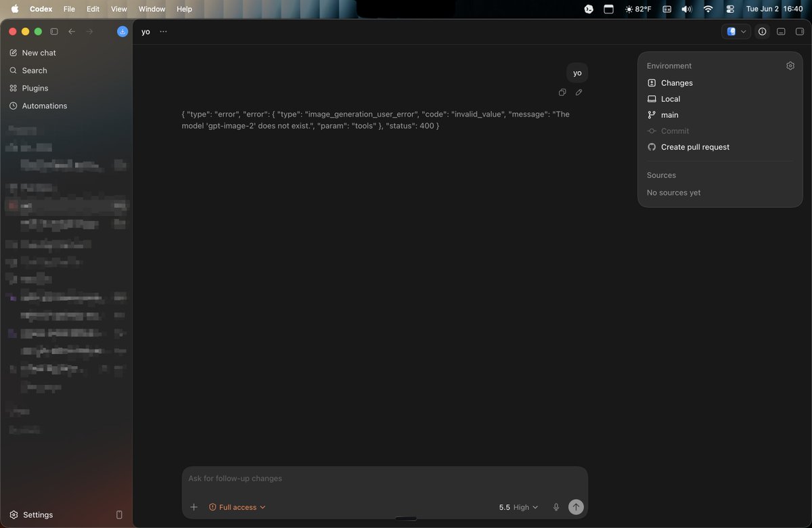Open the Apple menu
The width and height of the screenshot is (812, 528).
[x=14, y=9]
